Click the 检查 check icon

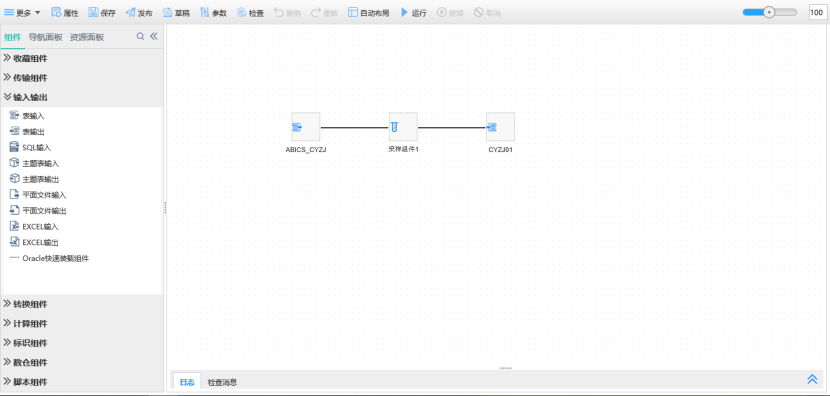click(x=241, y=12)
